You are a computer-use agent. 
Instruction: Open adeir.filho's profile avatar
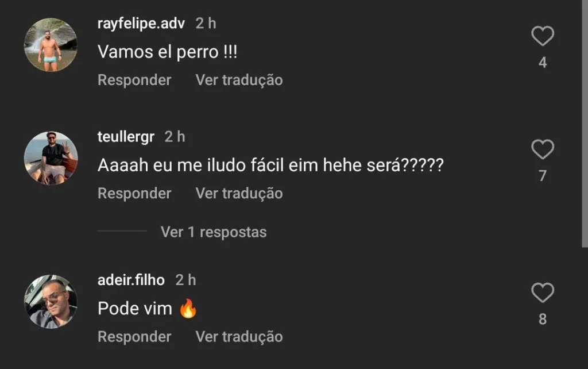51,301
